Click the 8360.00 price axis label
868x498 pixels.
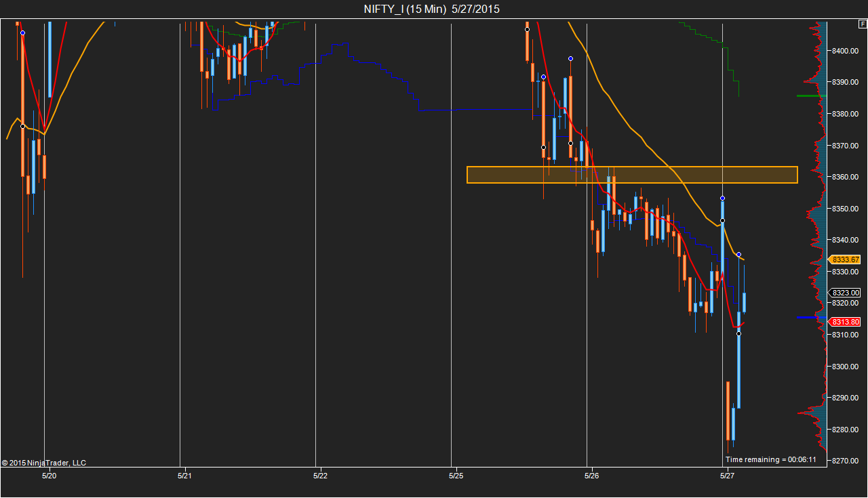846,177
